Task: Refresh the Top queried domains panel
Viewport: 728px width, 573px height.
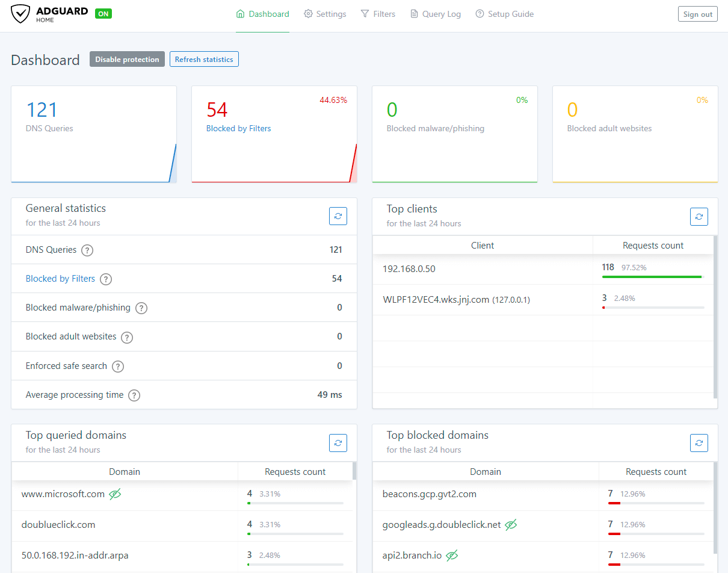Action: [x=338, y=443]
